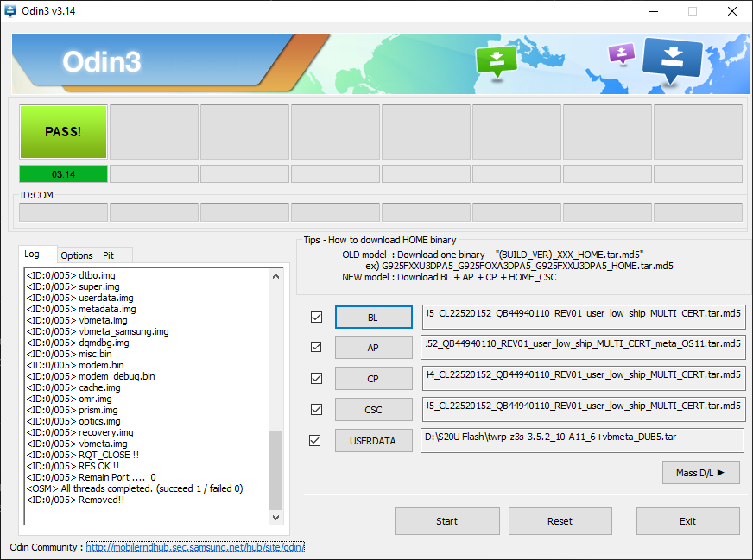Exit Odin3 using Exit button
This screenshot has height=560, width=753.
click(x=687, y=521)
